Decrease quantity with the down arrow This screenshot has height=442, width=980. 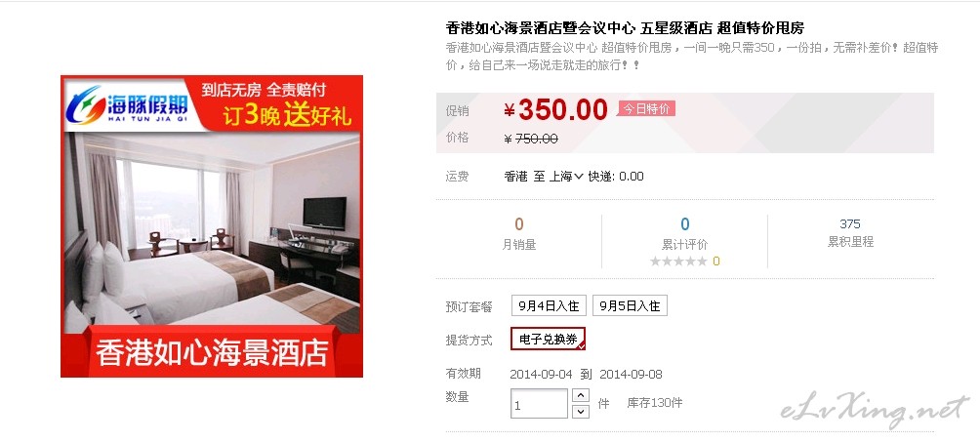pyautogui.click(x=581, y=412)
